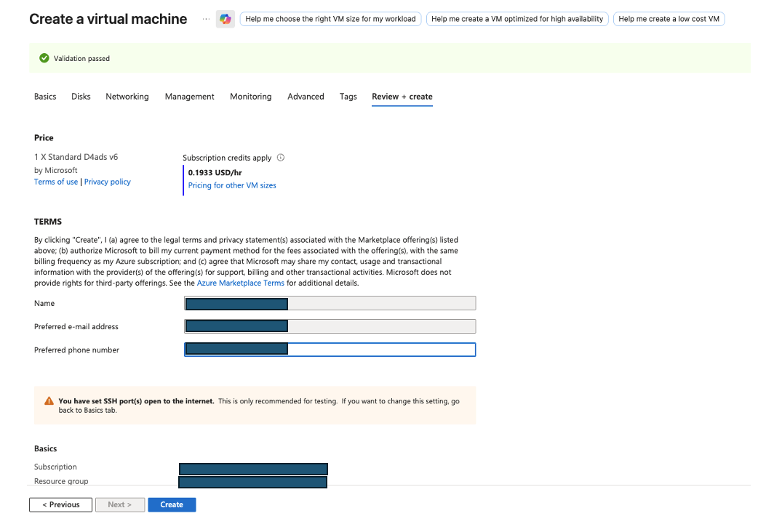This screenshot has width=782, height=532.
Task: Select the Tags tab
Action: click(x=348, y=97)
